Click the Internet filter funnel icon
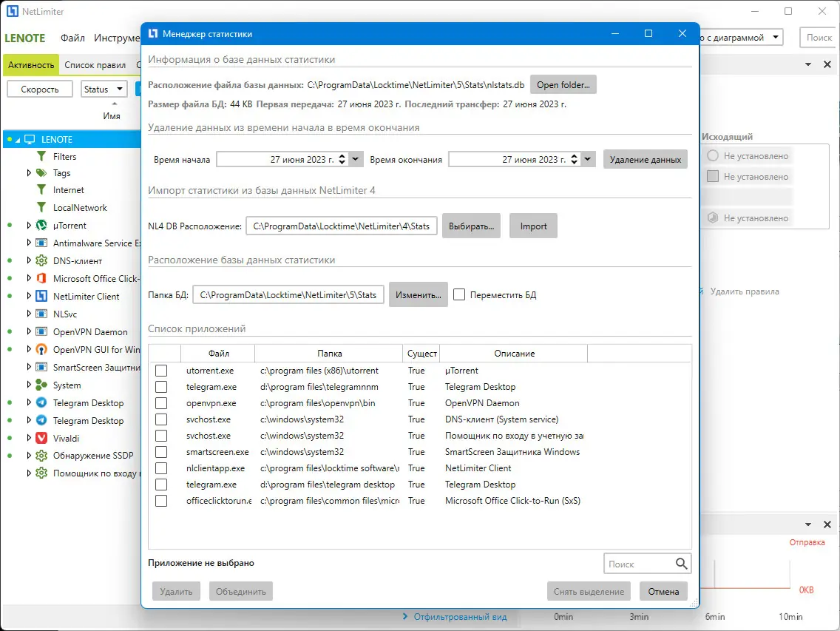The width and height of the screenshot is (840, 631). click(41, 190)
